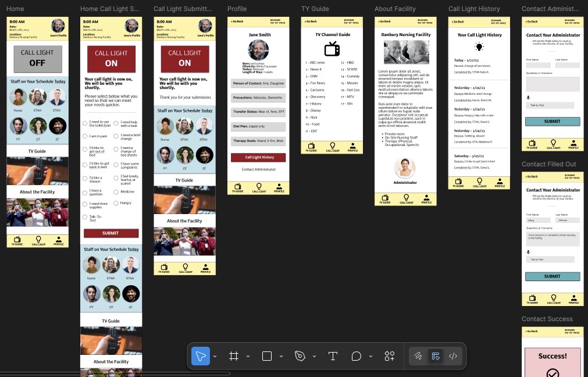
Task: Expand the Frame tool dropdown arrow
Action: coord(248,356)
